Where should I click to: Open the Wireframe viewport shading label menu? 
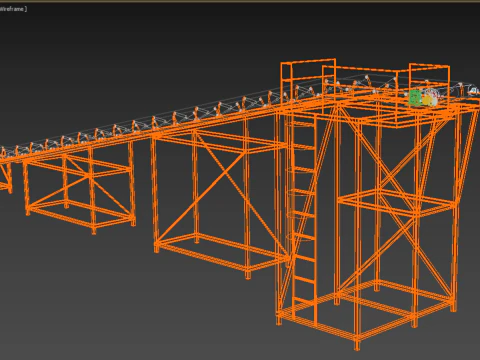point(13,9)
